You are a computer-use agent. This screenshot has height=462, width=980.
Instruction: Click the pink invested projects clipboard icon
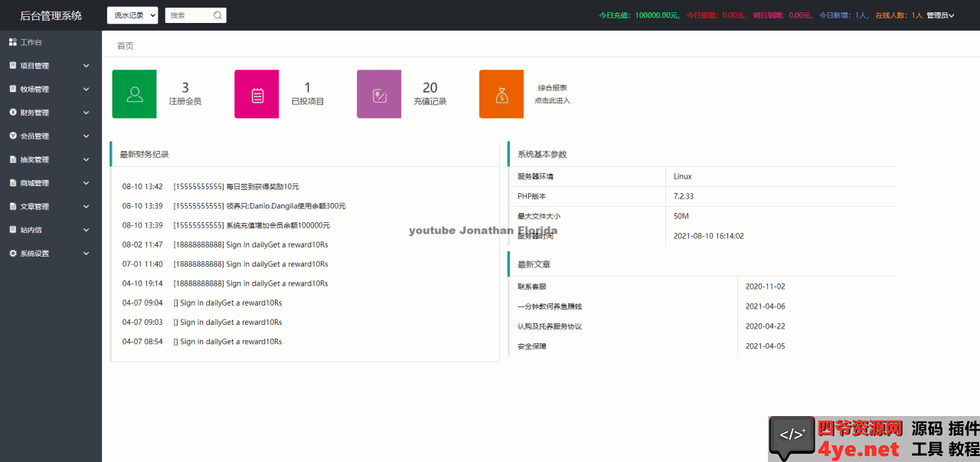coord(257,94)
